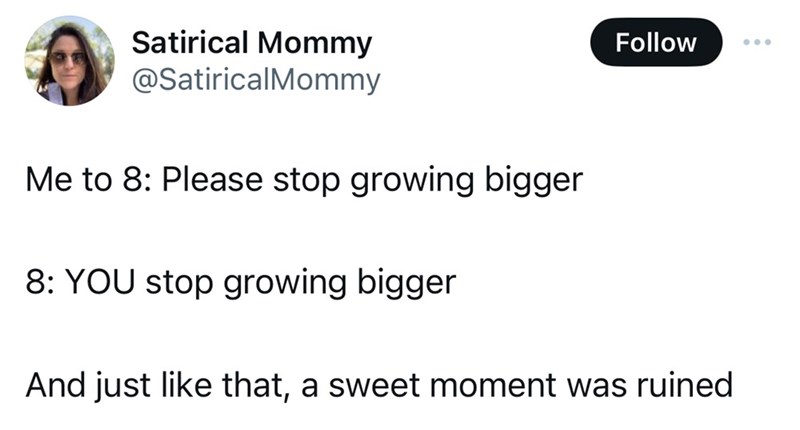This screenshot has height=430, width=800.
Task: Click the word "ruined" ending the tweet
Action: 688,383
